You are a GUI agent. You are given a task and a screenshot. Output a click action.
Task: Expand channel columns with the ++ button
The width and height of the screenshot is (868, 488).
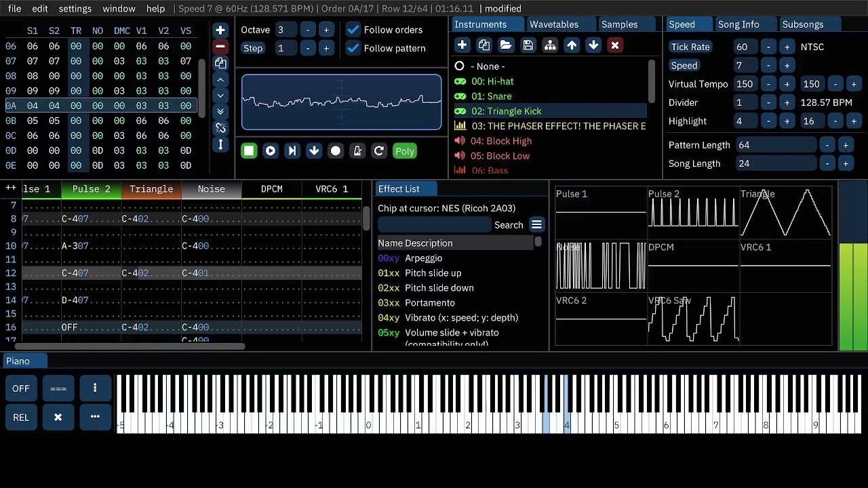(11, 189)
